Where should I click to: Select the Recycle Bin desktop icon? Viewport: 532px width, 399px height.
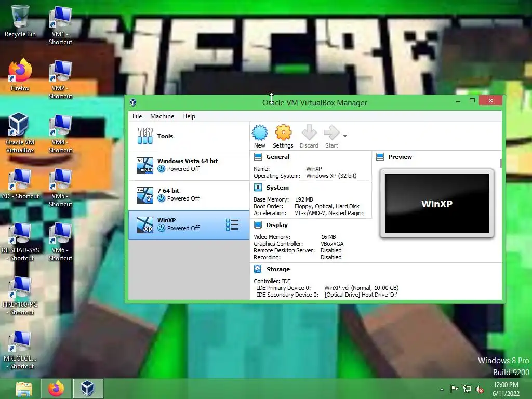click(x=20, y=21)
